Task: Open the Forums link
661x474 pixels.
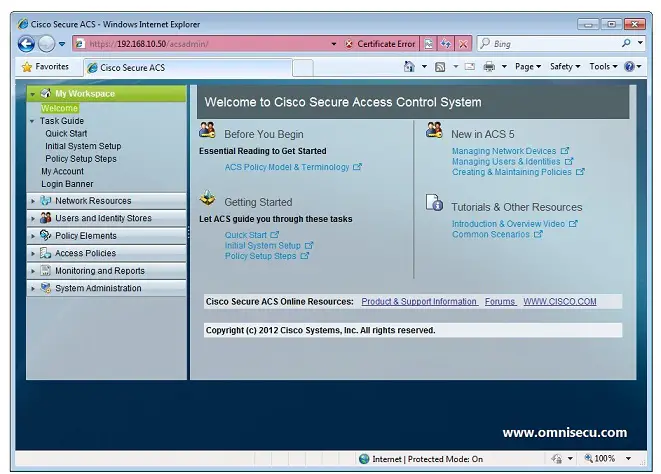Action: click(500, 302)
